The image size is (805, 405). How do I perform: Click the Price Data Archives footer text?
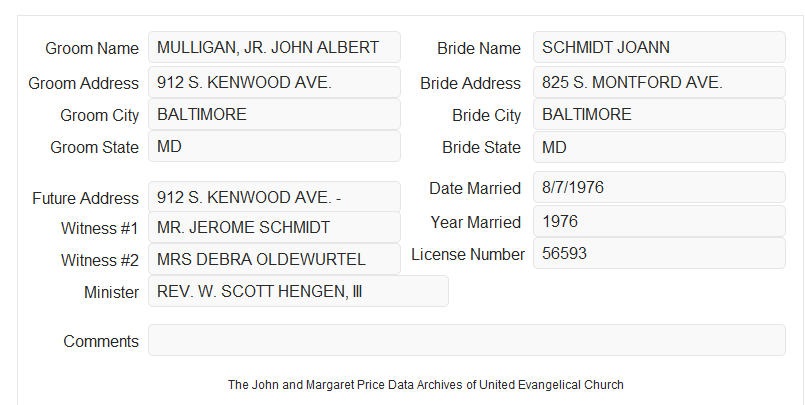pyautogui.click(x=426, y=385)
